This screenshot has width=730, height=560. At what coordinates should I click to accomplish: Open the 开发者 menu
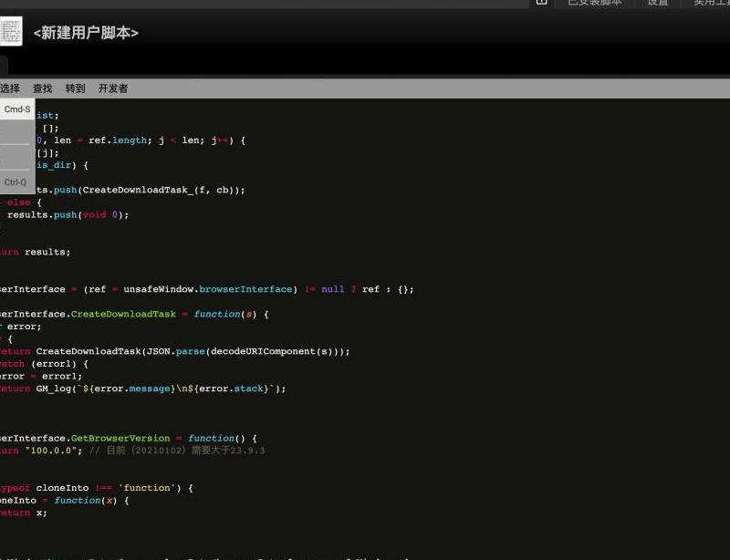pos(113,88)
